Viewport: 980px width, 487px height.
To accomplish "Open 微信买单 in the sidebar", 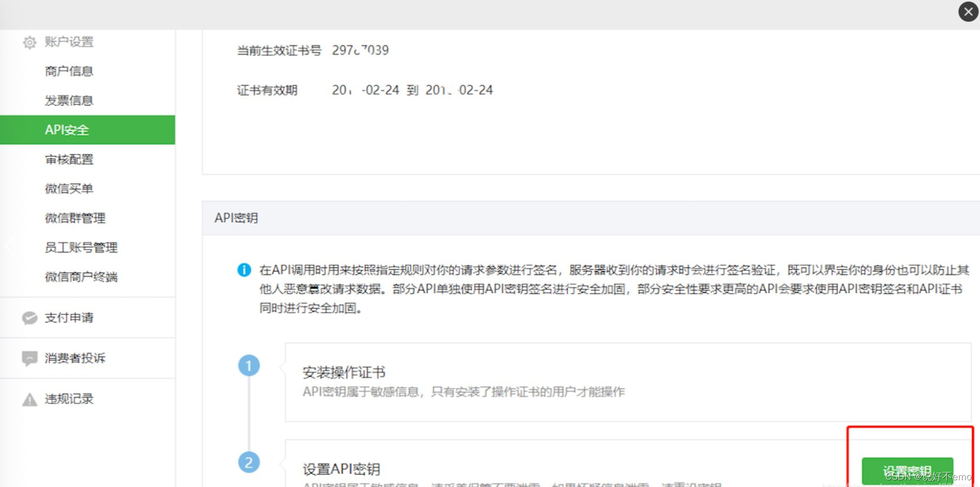I will click(x=69, y=189).
